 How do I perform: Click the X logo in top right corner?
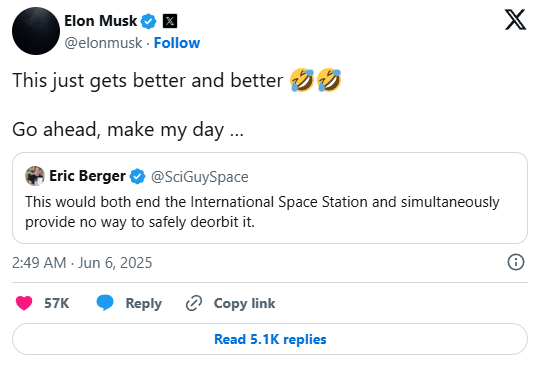pyautogui.click(x=515, y=20)
